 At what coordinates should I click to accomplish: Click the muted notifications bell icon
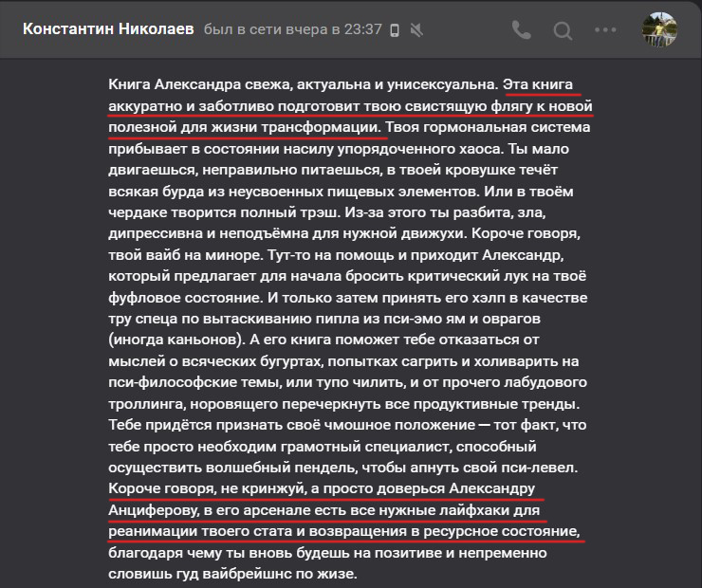416,30
